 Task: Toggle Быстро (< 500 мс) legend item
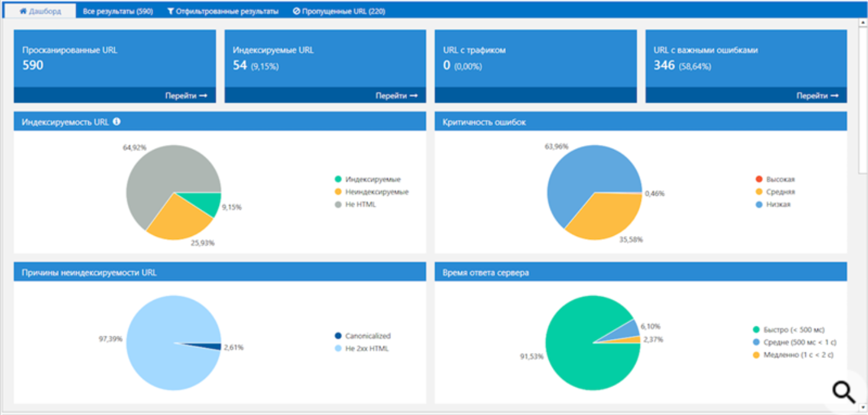pyautogui.click(x=790, y=330)
